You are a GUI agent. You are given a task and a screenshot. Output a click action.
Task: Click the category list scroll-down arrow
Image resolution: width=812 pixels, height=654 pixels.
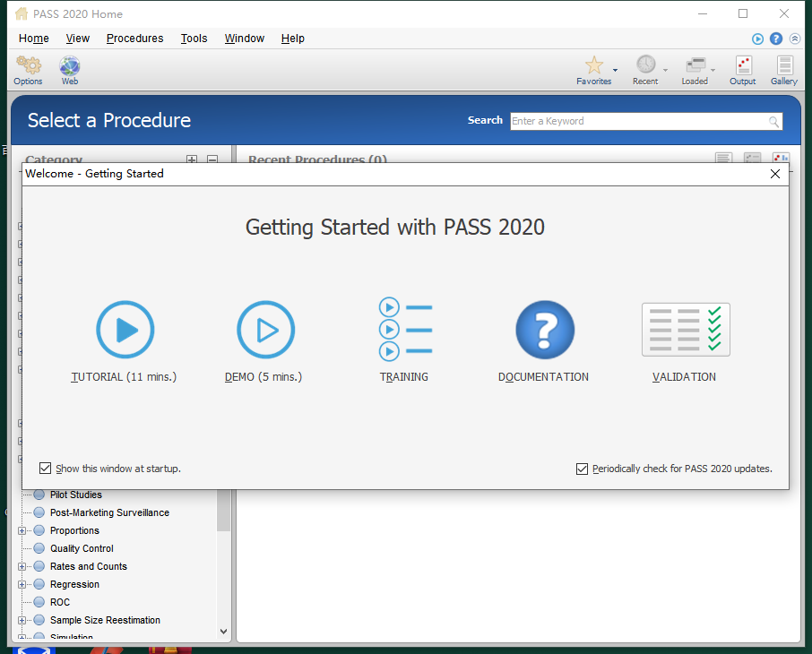point(223,632)
